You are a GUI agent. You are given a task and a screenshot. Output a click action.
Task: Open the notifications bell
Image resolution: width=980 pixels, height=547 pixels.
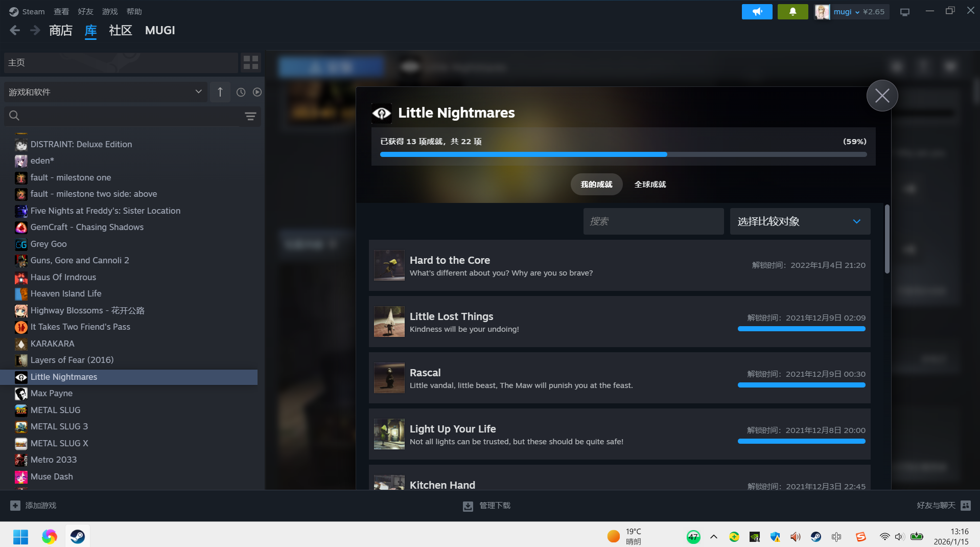(792, 11)
